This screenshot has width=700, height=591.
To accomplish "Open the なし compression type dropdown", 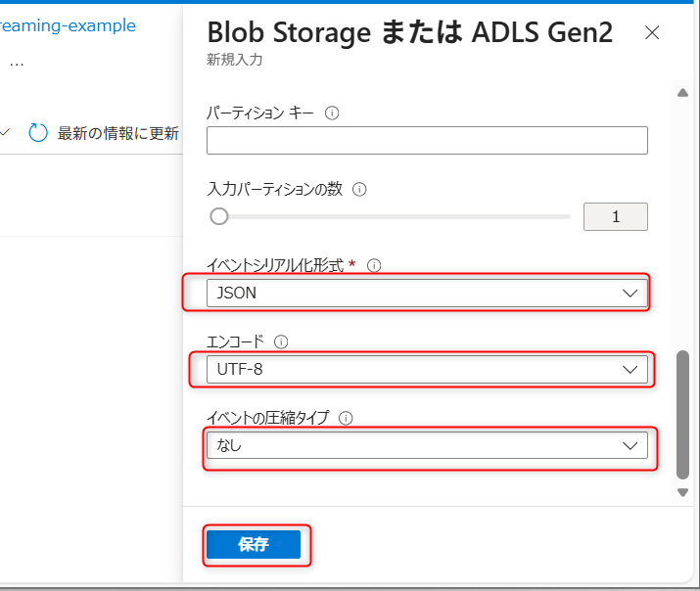I will coord(427,445).
